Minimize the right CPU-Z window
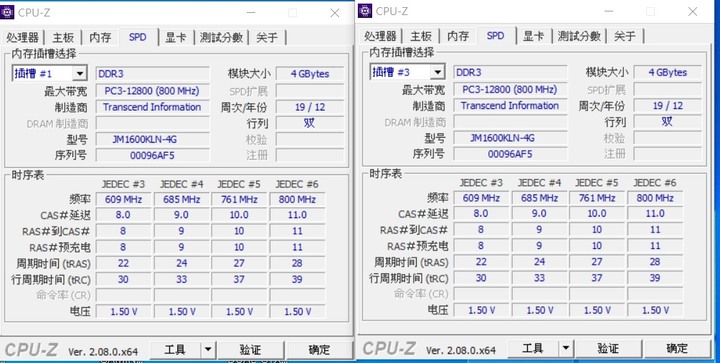Screen dimensions: 720x363 point(608,11)
